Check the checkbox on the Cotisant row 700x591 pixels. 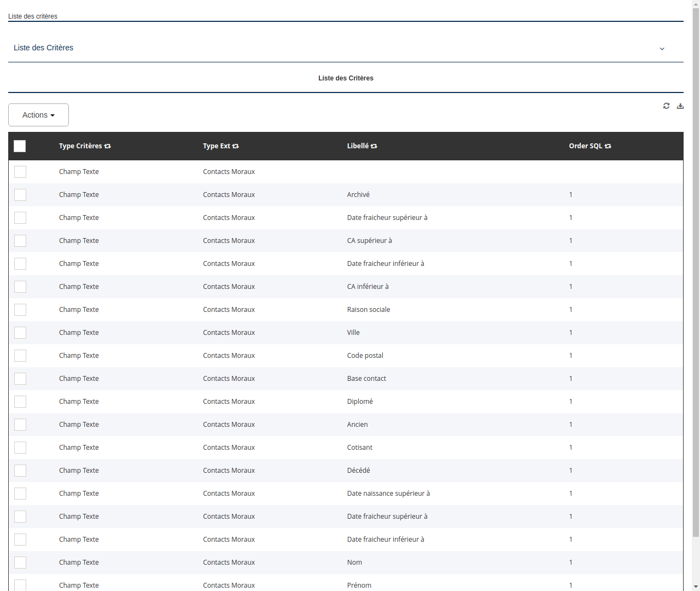tap(20, 447)
